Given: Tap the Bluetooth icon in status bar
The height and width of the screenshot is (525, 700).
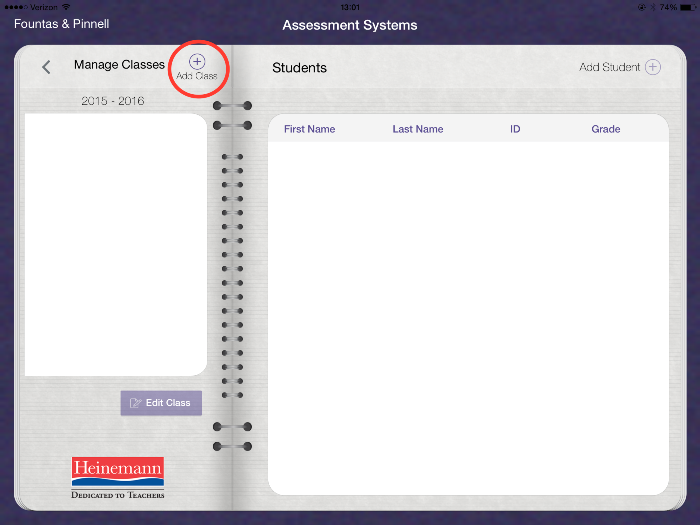Looking at the screenshot, I should 652,7.
